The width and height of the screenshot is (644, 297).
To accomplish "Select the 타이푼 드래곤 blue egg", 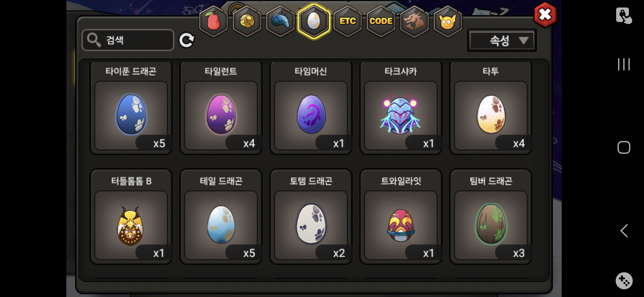I will [131, 108].
